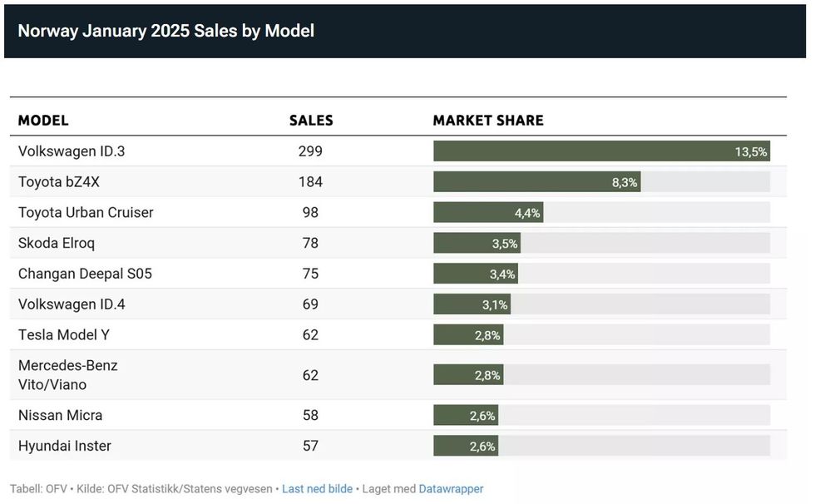The height and width of the screenshot is (504, 815).
Task: Select the Changan Deepal S05 model name
Action: point(85,274)
